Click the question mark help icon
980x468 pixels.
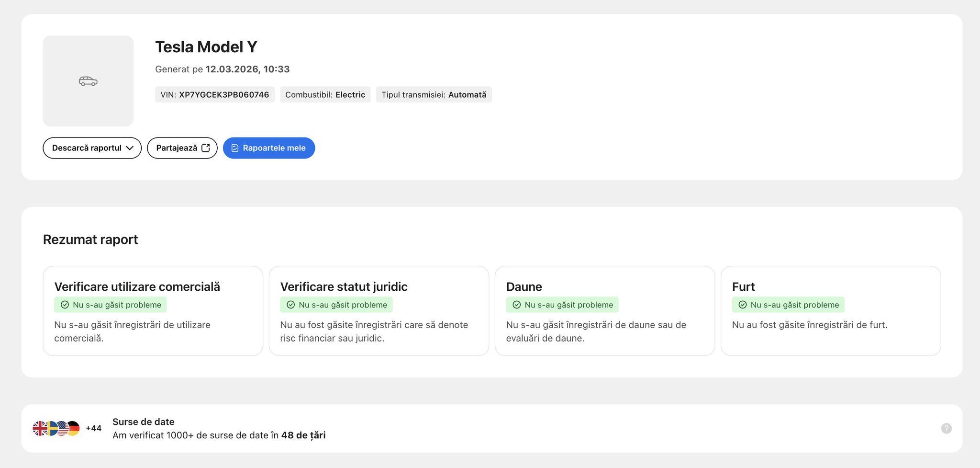[946, 428]
